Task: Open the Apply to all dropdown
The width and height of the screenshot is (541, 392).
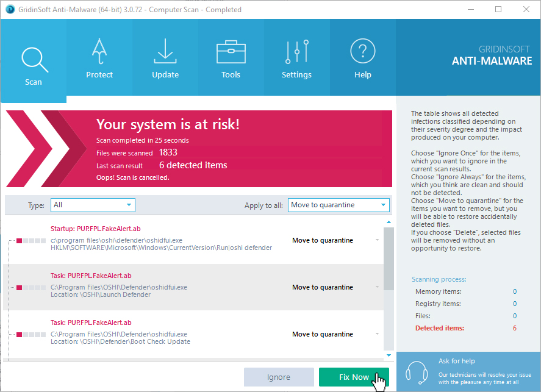Action: click(x=339, y=205)
